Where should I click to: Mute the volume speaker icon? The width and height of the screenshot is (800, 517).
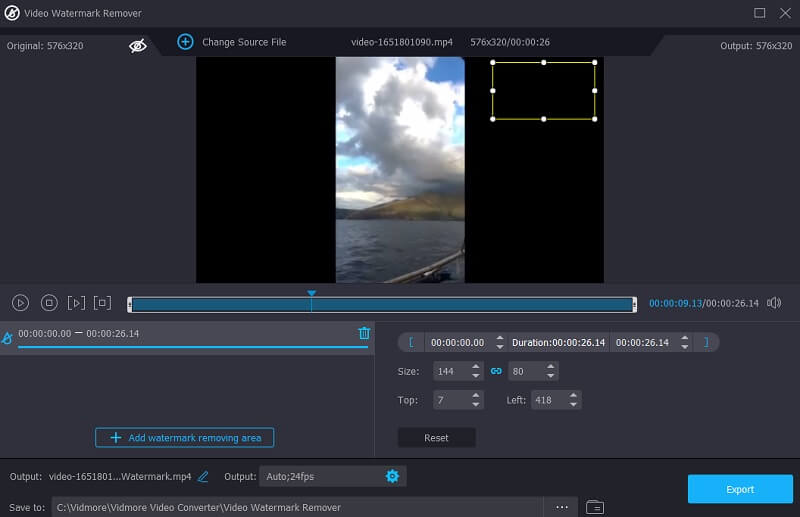pos(773,303)
